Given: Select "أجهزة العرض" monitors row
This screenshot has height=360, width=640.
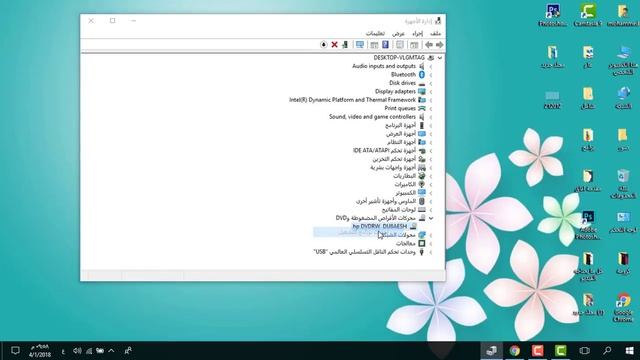Looking at the screenshot, I should (x=401, y=134).
